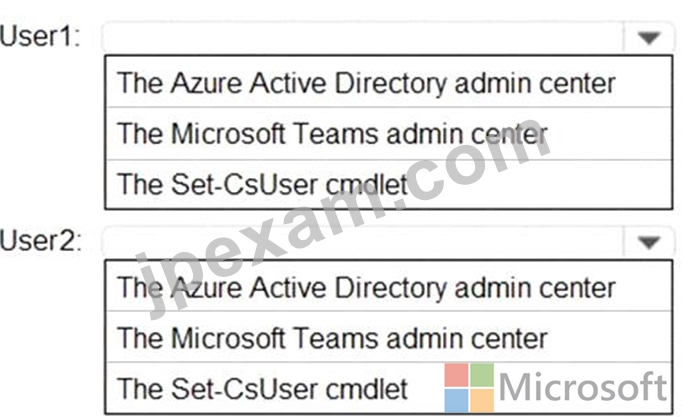Click the User2 combo box field

click(388, 242)
